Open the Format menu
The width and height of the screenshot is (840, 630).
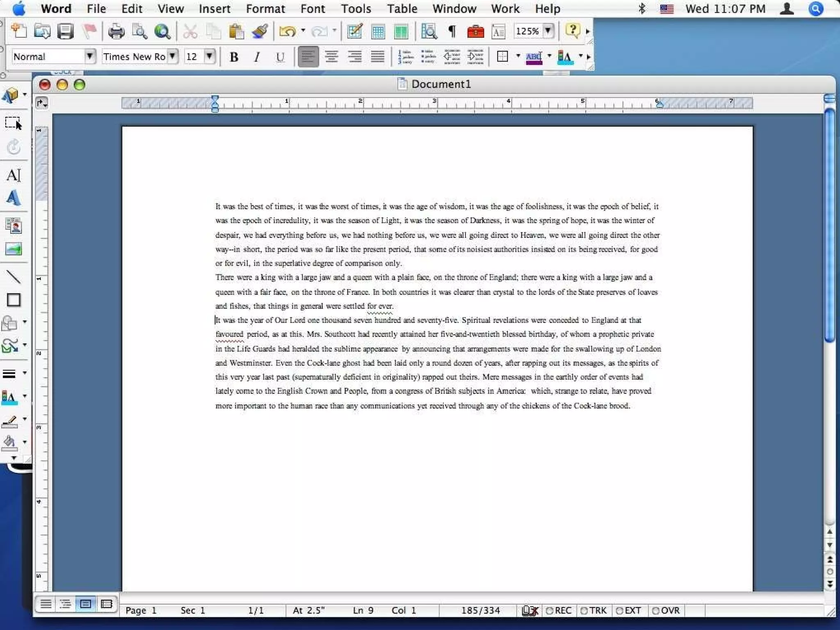[x=265, y=9]
